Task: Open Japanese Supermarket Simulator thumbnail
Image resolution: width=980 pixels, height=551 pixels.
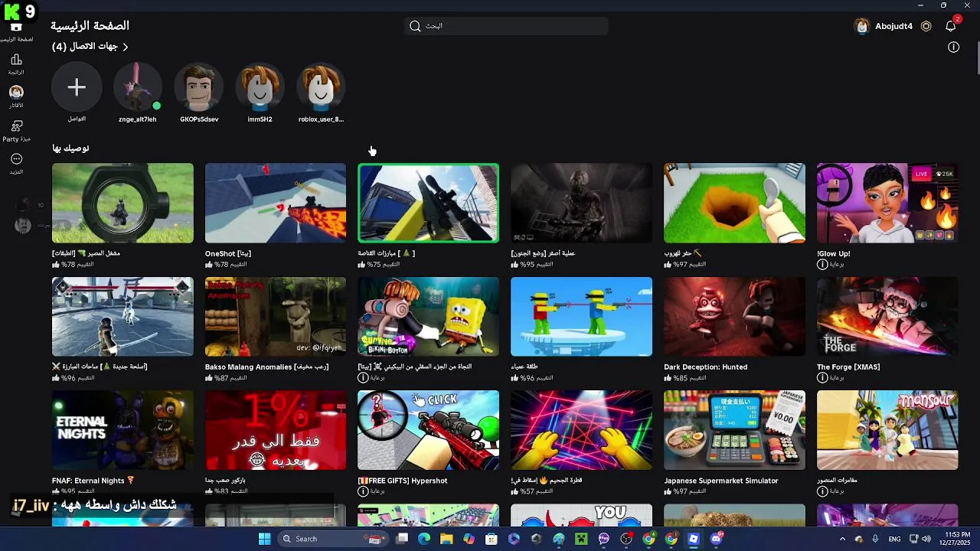Action: coord(734,430)
